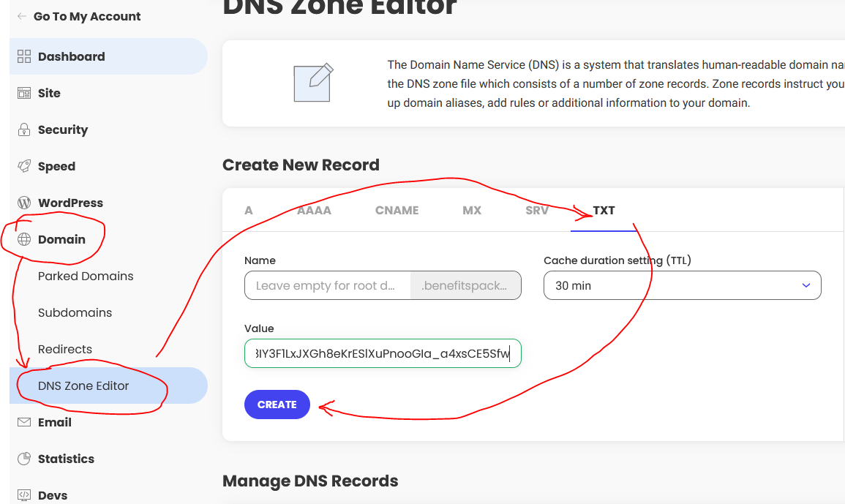Switch to the CNAME record tab
Screen dimensions: 845x504
tap(397, 210)
